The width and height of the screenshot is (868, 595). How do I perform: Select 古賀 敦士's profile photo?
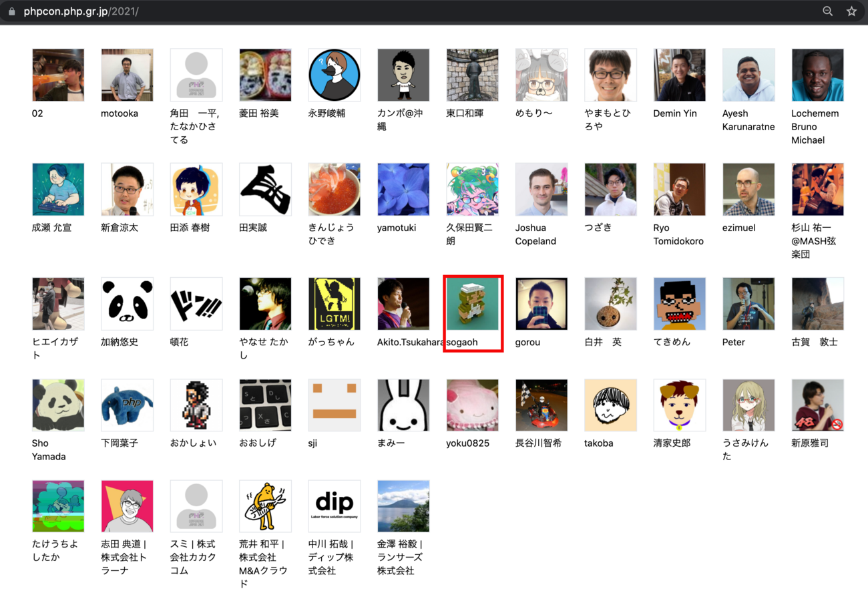[x=818, y=304]
